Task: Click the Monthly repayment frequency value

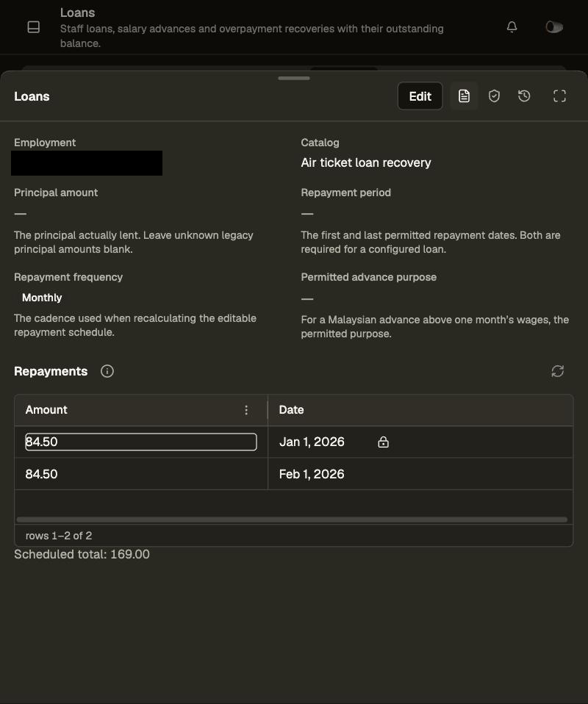Action: click(42, 298)
